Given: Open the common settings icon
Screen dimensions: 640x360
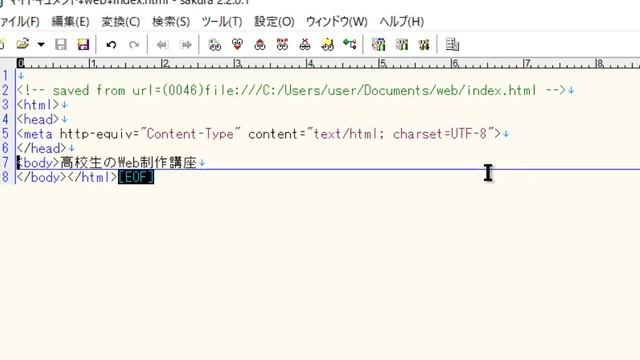Looking at the screenshot, I should pyautogui.click(x=424, y=44).
